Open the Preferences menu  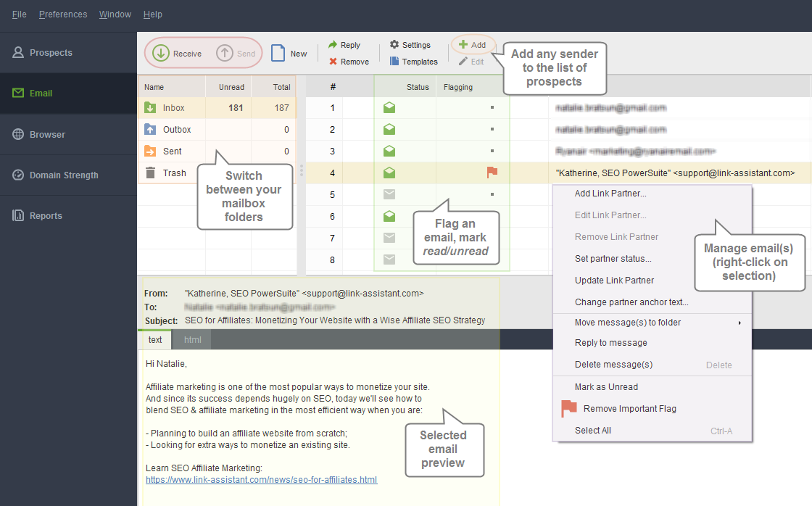63,14
